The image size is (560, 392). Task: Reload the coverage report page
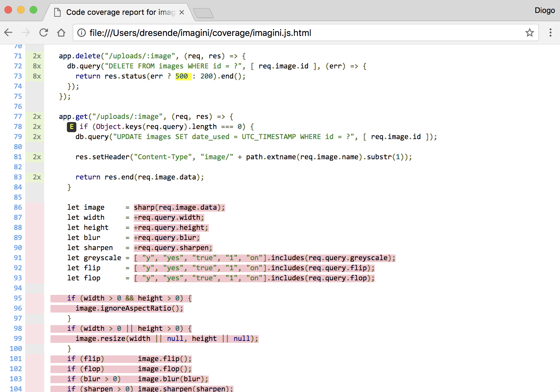(44, 32)
